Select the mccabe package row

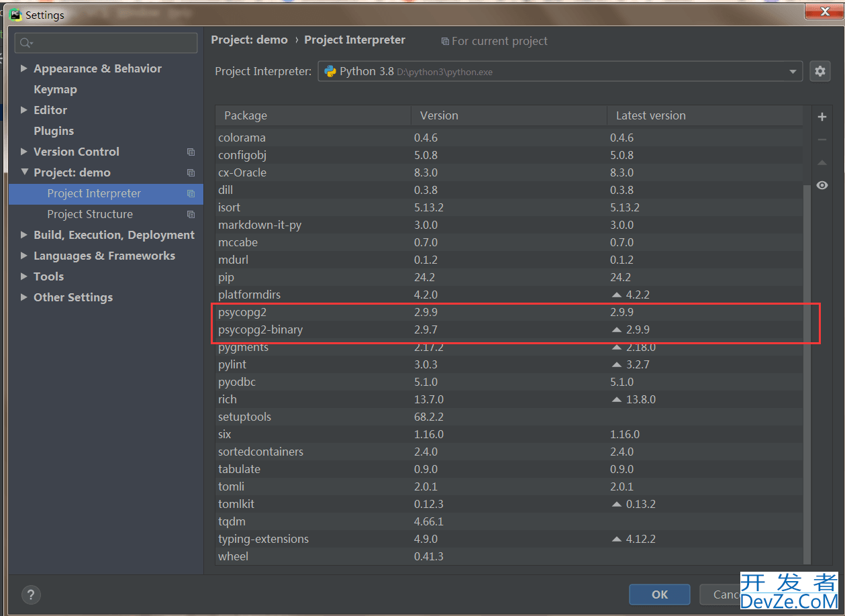point(509,242)
